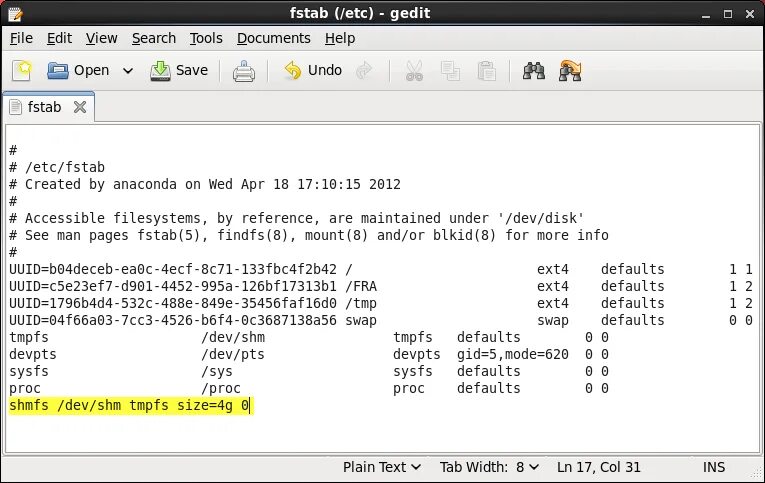Click the 'Created by anaconda' line
The height and width of the screenshot is (483, 765).
(205, 184)
